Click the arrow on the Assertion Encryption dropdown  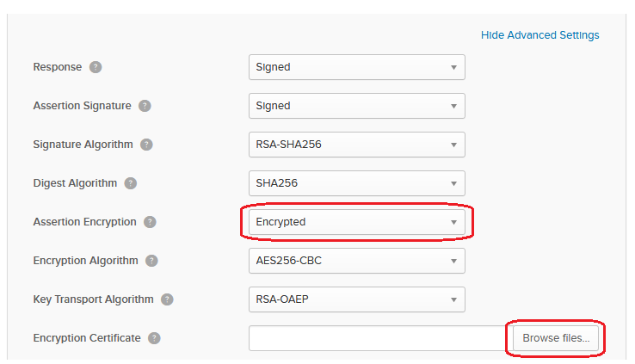[x=453, y=222]
